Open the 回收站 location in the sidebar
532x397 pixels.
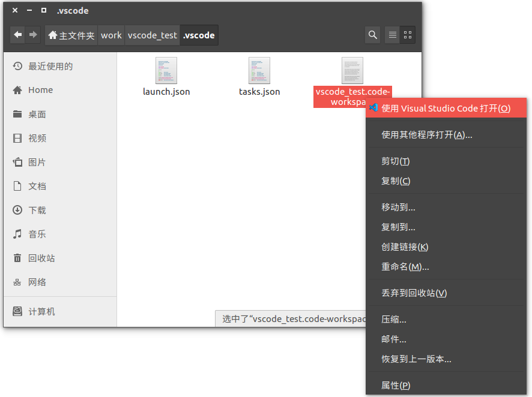[60, 258]
